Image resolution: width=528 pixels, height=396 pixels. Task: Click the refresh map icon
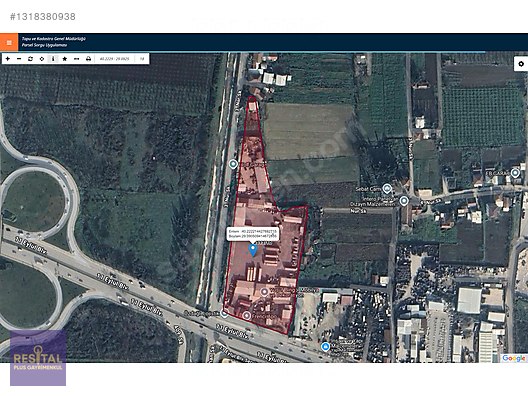pyautogui.click(x=30, y=59)
